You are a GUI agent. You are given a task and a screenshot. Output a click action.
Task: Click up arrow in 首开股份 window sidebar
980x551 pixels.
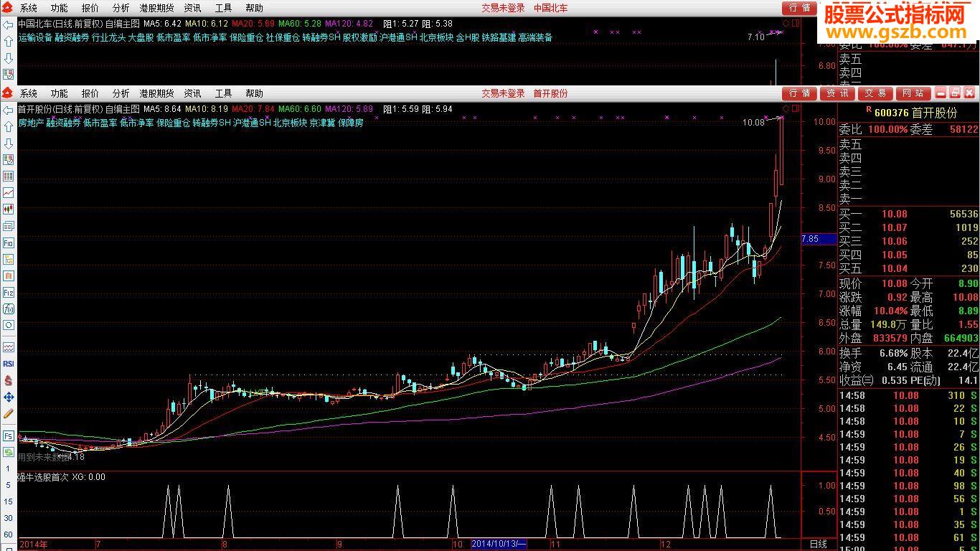(x=8, y=126)
